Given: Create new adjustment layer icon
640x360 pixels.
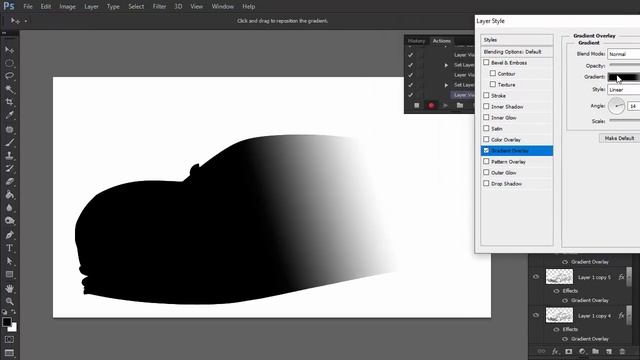Looking at the screenshot, I should 582,351.
